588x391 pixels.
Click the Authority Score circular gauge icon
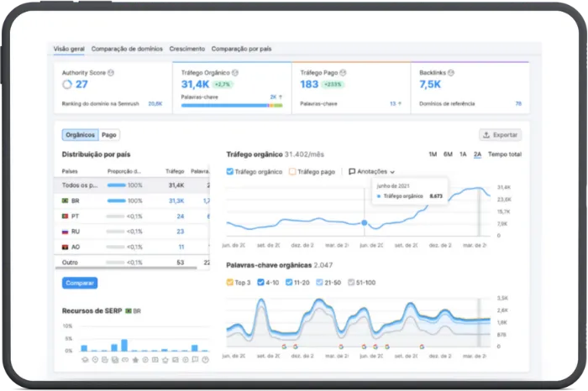66,85
